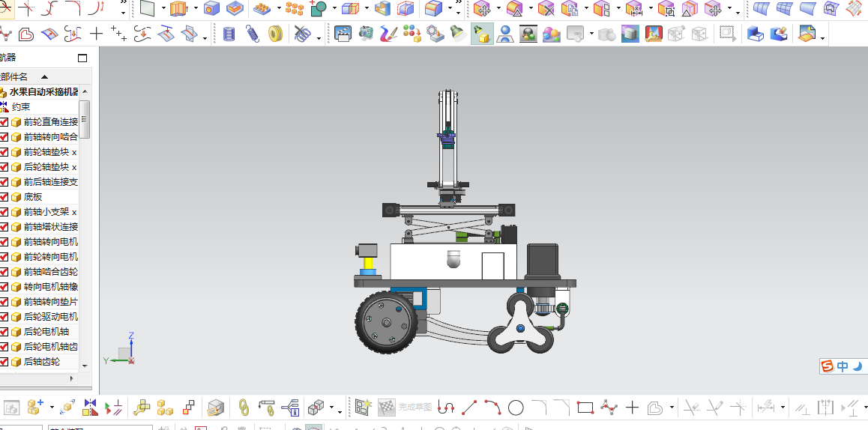This screenshot has height=430, width=868.
Task: Toggle checkbox for 前轮轴垫块
Action: click(4, 152)
